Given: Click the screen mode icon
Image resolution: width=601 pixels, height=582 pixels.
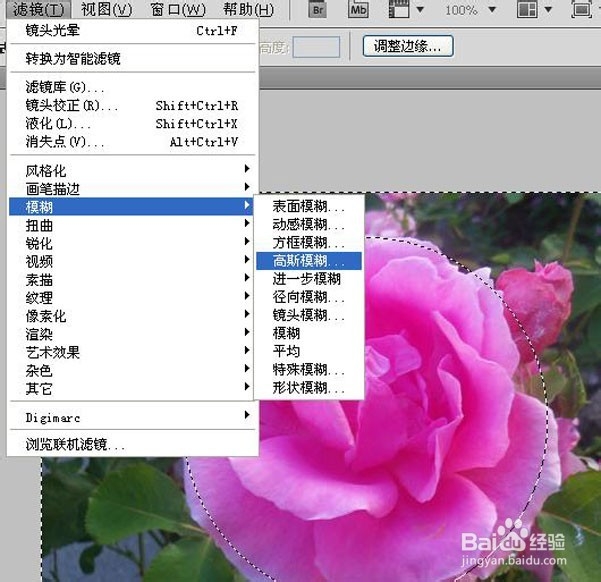Looking at the screenshot, I should [581, 10].
